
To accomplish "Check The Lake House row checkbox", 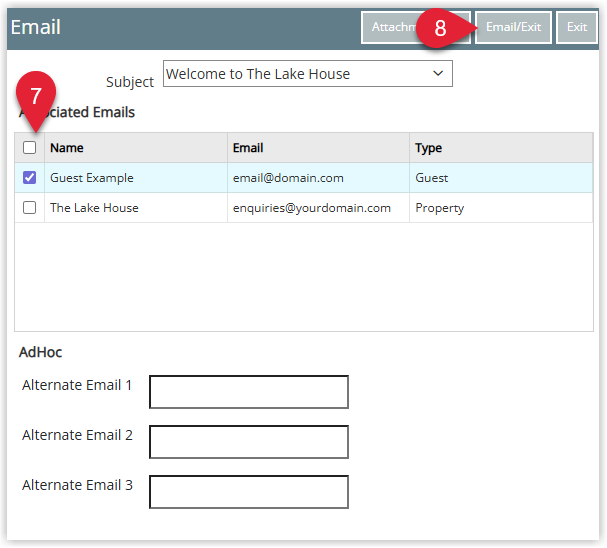I will [x=29, y=207].
